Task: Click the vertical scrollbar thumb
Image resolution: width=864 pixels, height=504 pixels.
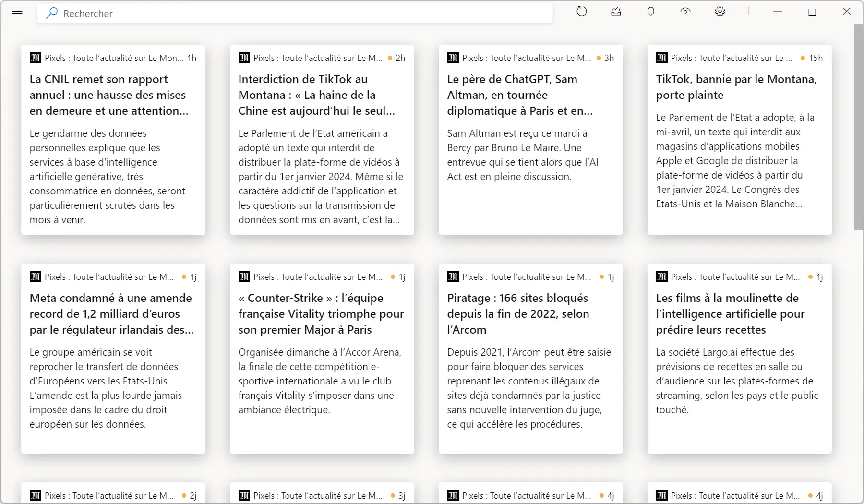Action: click(858, 127)
